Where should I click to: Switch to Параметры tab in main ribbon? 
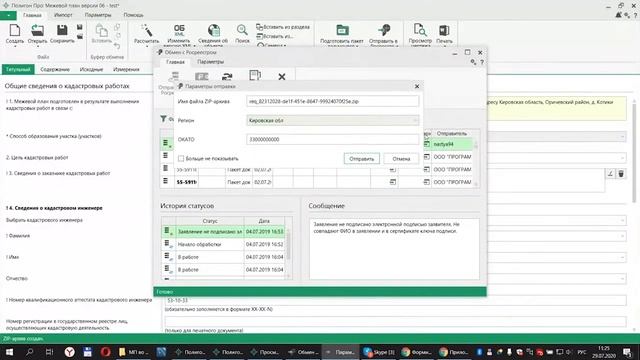pos(98,15)
